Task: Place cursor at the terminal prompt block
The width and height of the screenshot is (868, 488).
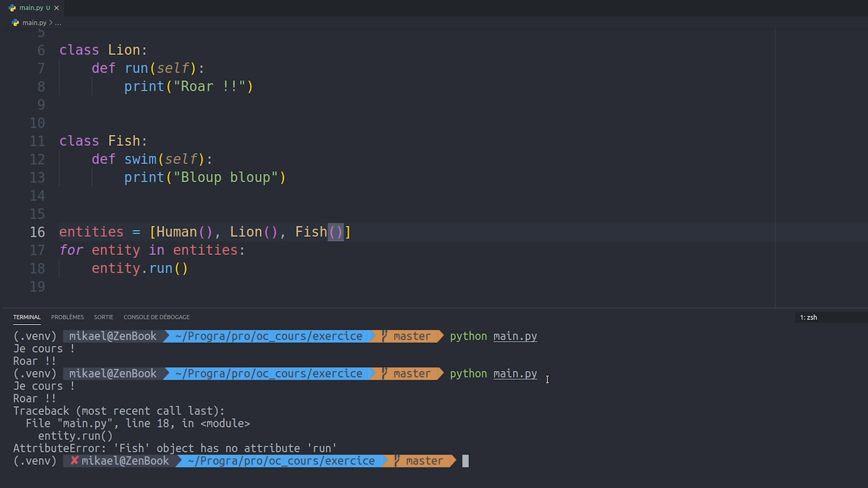Action: tap(465, 461)
